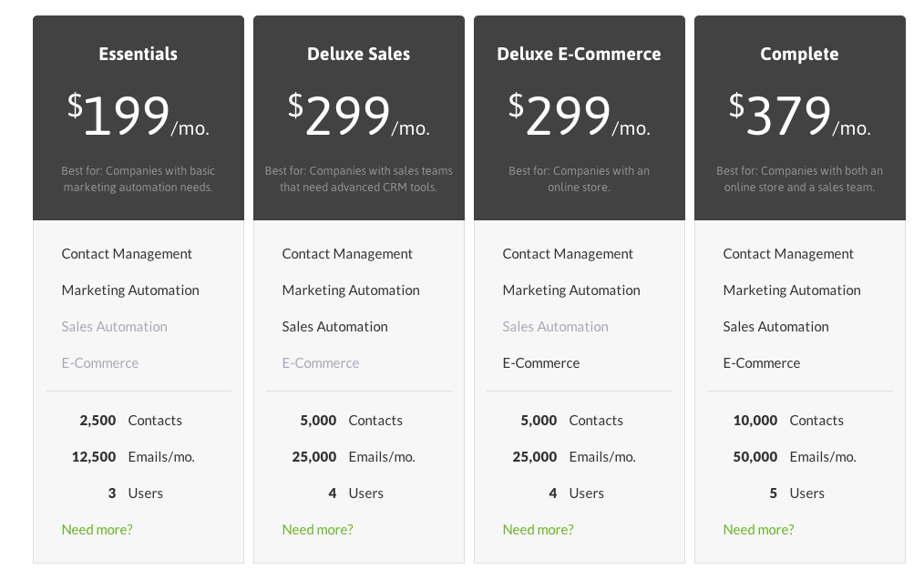Open Need more? link under Complete
This screenshot has height=580, width=924.
pos(758,529)
